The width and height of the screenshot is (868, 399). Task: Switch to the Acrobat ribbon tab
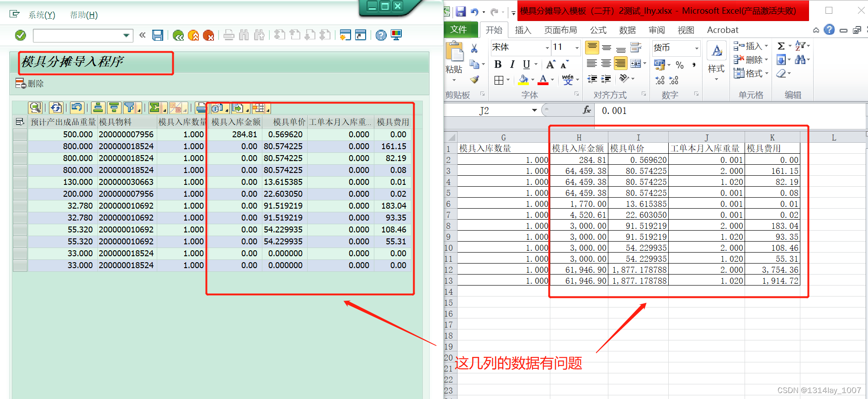point(723,30)
